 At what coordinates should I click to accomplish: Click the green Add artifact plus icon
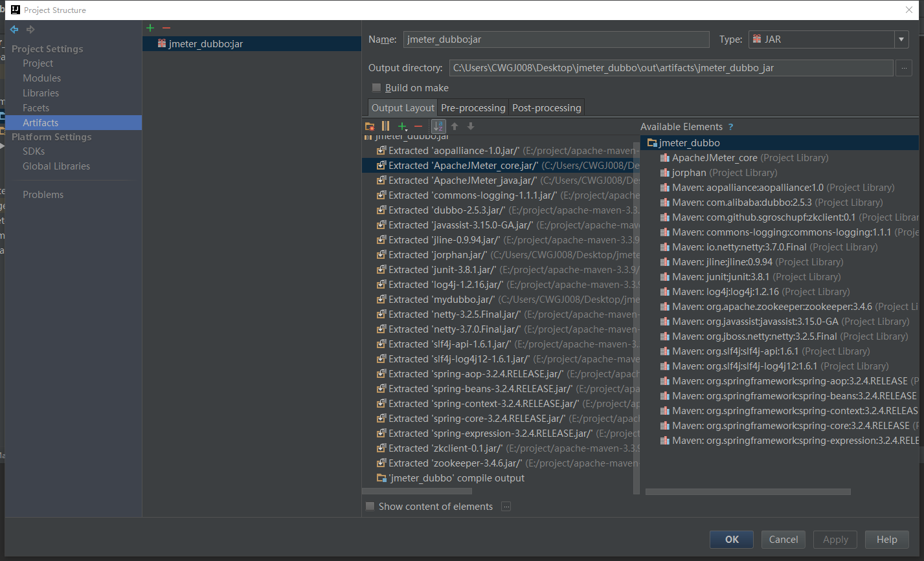(150, 28)
